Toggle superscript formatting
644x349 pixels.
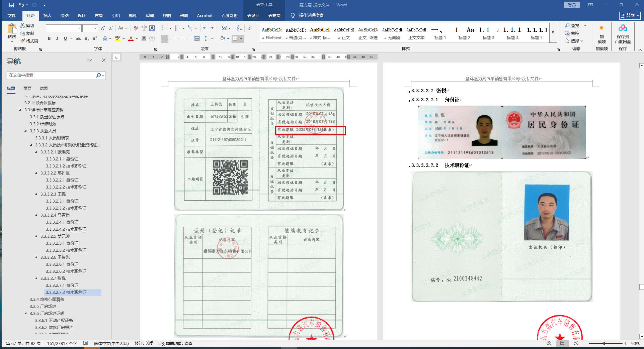(95, 38)
